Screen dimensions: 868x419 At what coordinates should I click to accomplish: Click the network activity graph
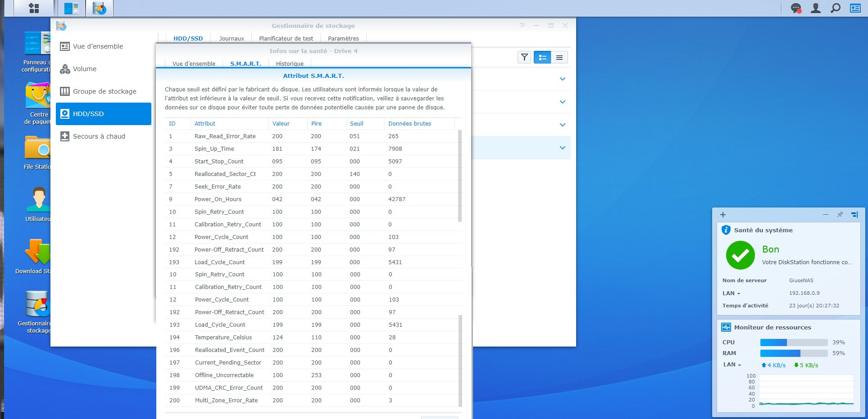pyautogui.click(x=806, y=390)
